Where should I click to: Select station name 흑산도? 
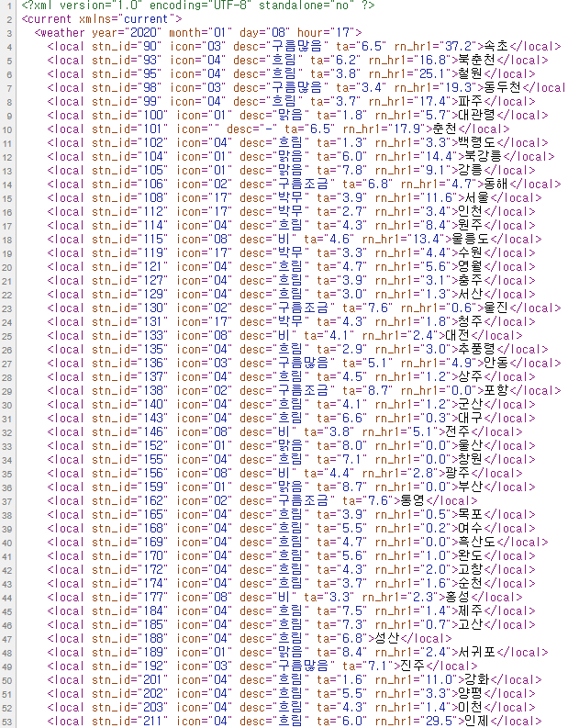(477, 543)
